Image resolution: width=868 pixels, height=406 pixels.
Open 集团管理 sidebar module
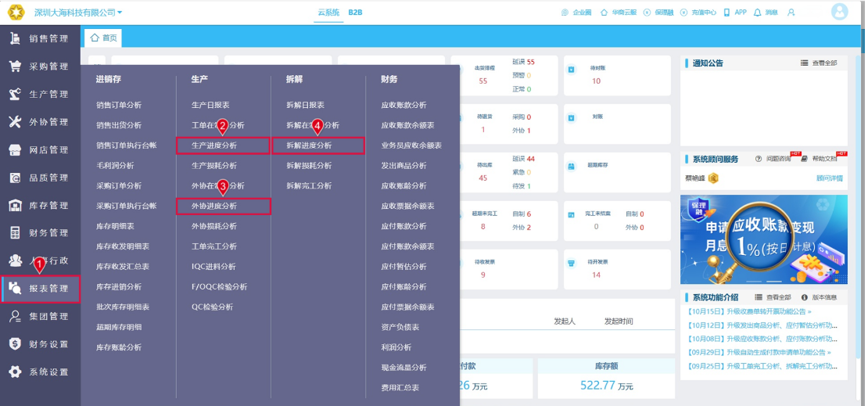[40, 316]
